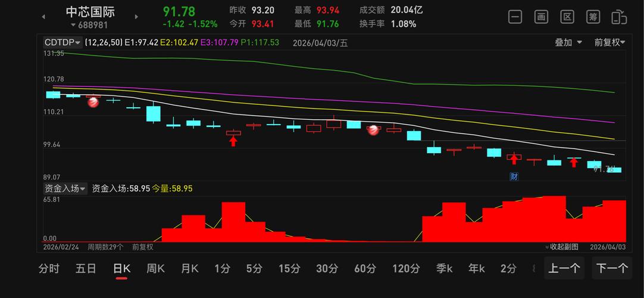This screenshot has width=644, height=298.
Task: Select the 5分 period tab
Action: [254, 269]
